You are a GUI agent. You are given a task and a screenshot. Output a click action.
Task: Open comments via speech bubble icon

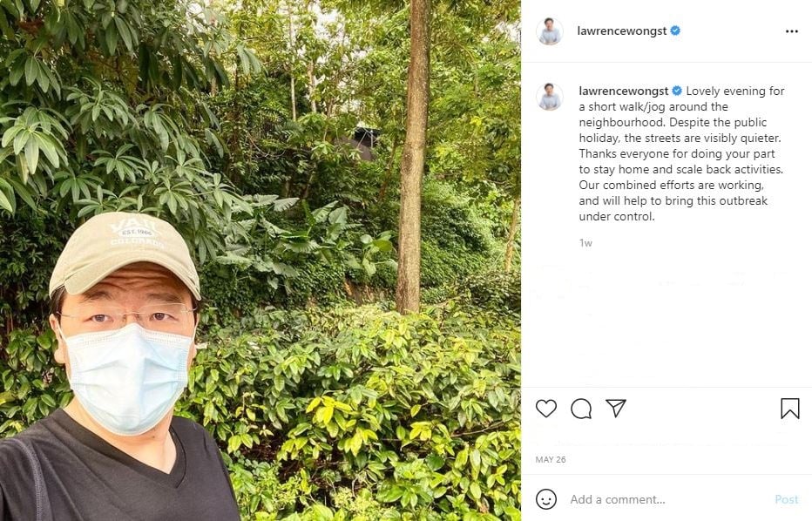tap(581, 409)
